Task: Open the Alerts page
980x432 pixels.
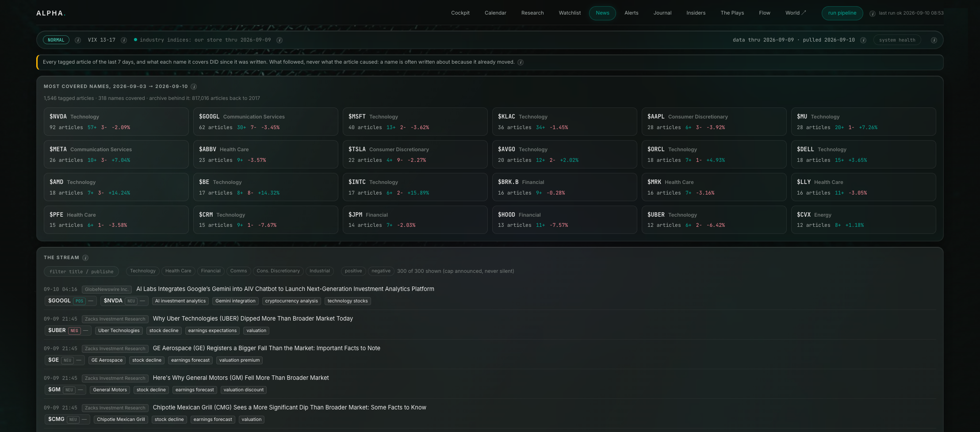Action: (x=632, y=13)
